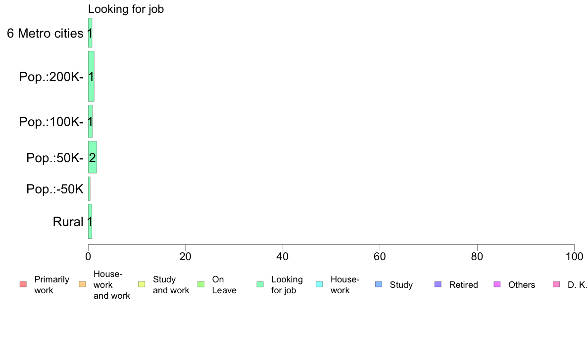Click the 6 Metro cities bar
Image resolution: width=588 pixels, height=364 pixels.
[x=90, y=33]
